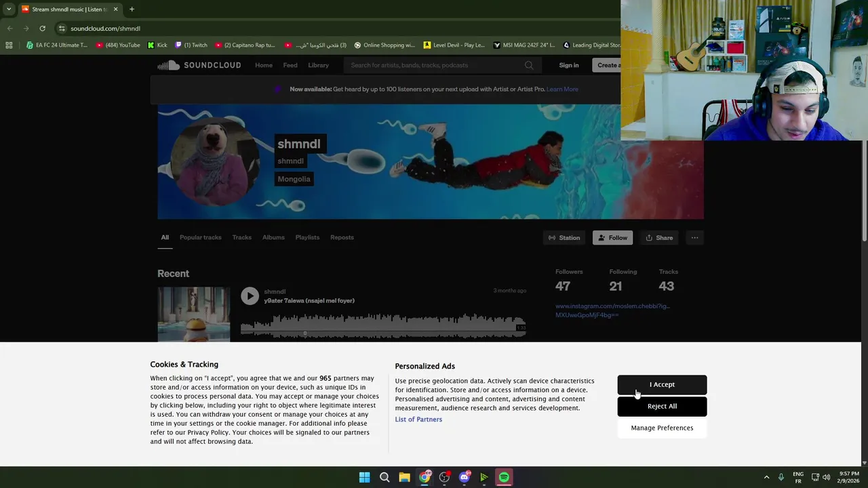Open the List of Partners link

pos(418,419)
